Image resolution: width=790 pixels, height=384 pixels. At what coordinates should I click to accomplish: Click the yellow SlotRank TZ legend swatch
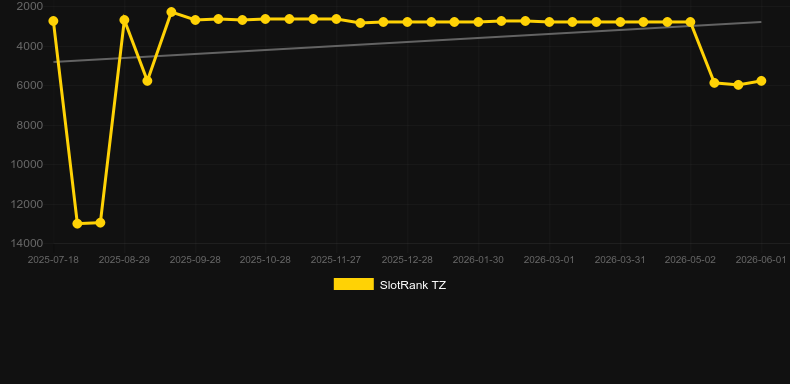pyautogui.click(x=354, y=284)
